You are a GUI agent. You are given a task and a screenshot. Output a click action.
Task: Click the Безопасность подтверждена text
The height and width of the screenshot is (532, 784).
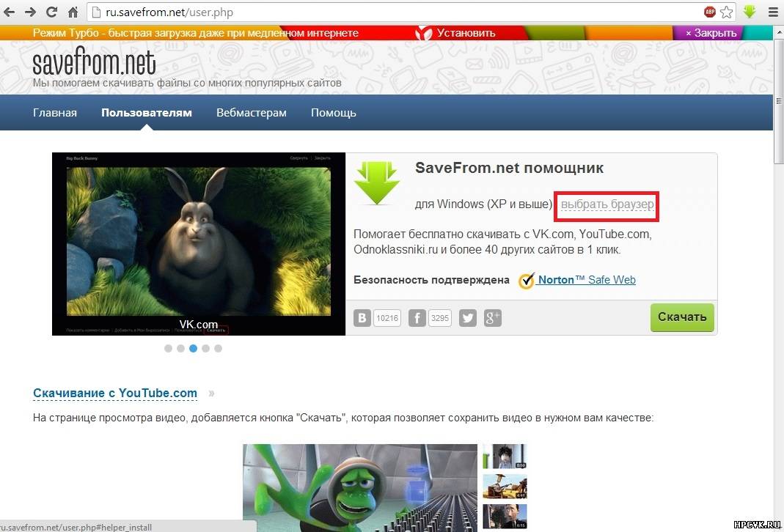431,280
